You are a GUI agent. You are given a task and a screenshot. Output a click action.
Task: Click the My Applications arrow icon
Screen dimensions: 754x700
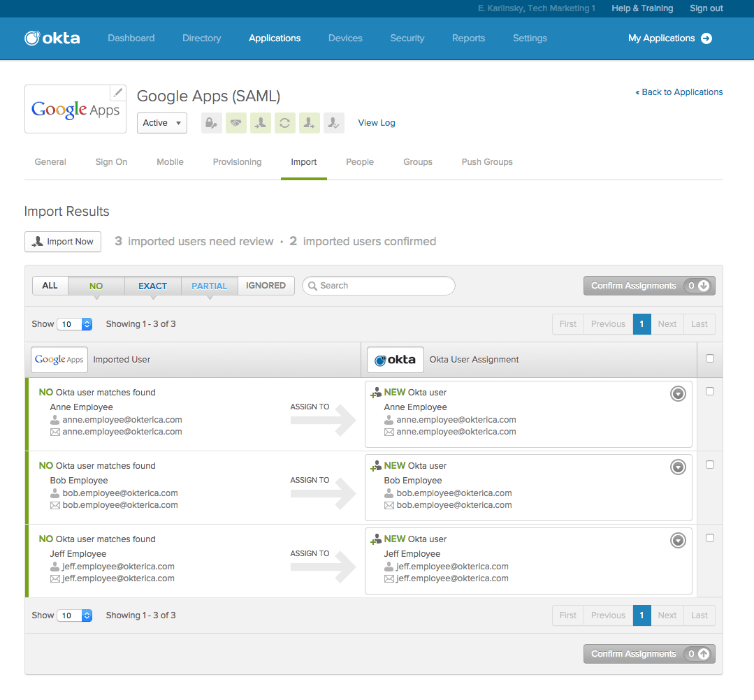(x=706, y=38)
